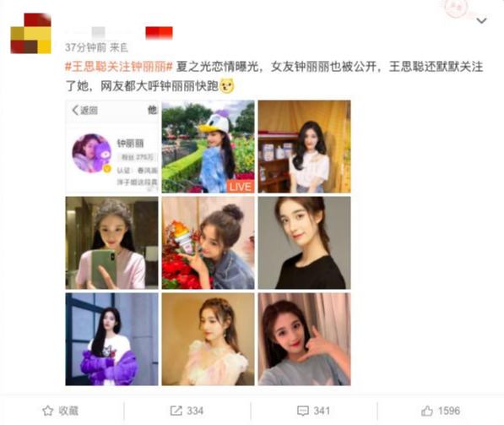View the photo with white top and shelves

(305, 147)
